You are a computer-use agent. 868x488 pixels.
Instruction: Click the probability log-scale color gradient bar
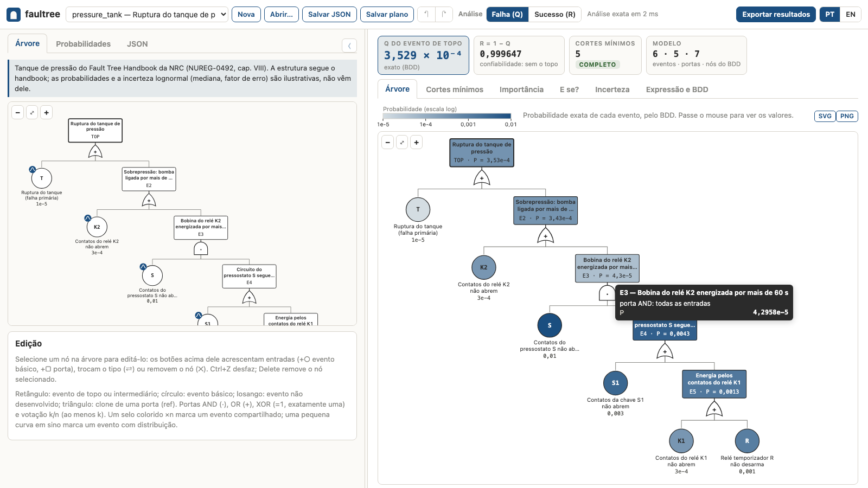[447, 116]
